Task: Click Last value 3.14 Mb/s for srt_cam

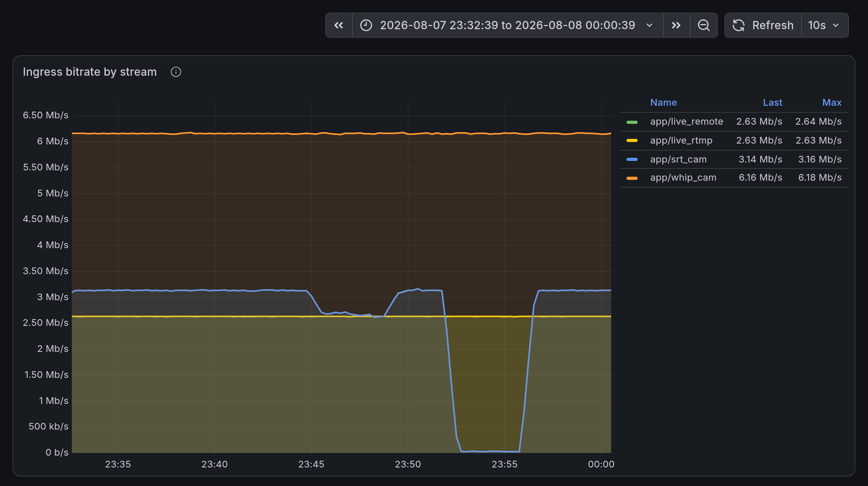Action: (x=760, y=159)
